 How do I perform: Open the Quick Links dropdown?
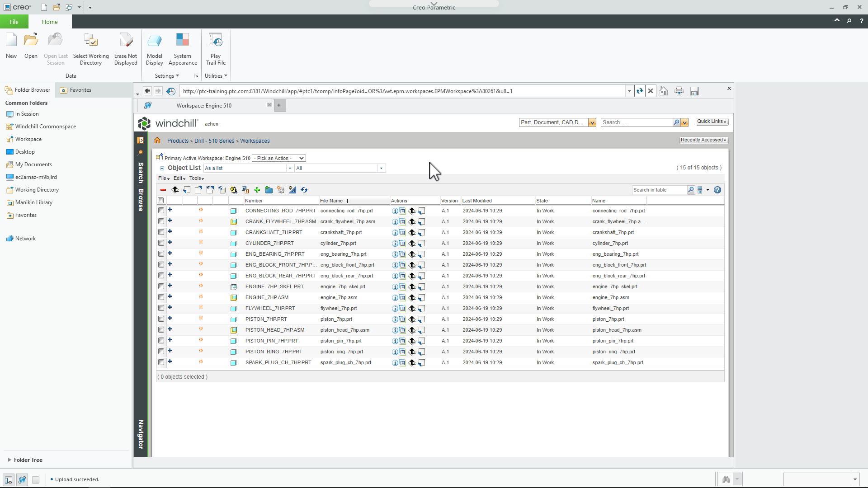[x=712, y=121]
